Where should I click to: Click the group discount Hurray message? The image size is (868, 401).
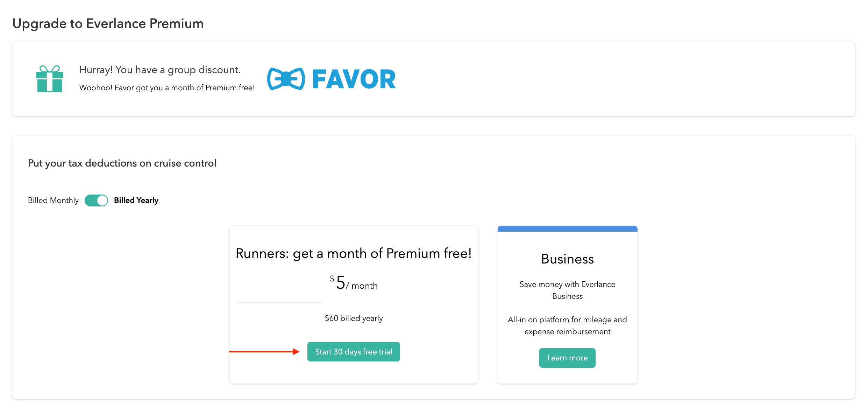pyautogui.click(x=160, y=70)
